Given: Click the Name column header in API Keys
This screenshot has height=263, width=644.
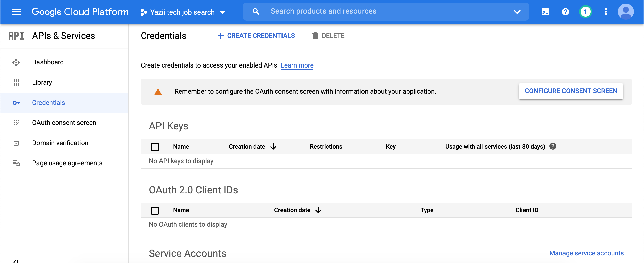Looking at the screenshot, I should pos(181,147).
